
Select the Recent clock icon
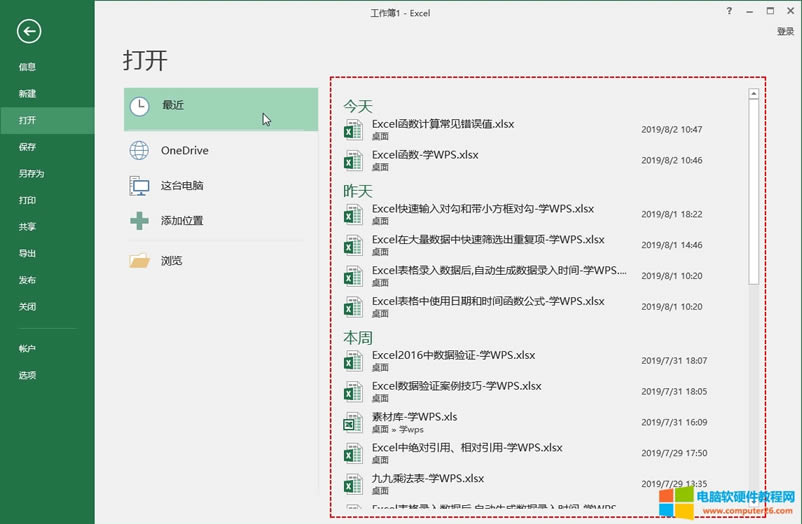point(140,105)
